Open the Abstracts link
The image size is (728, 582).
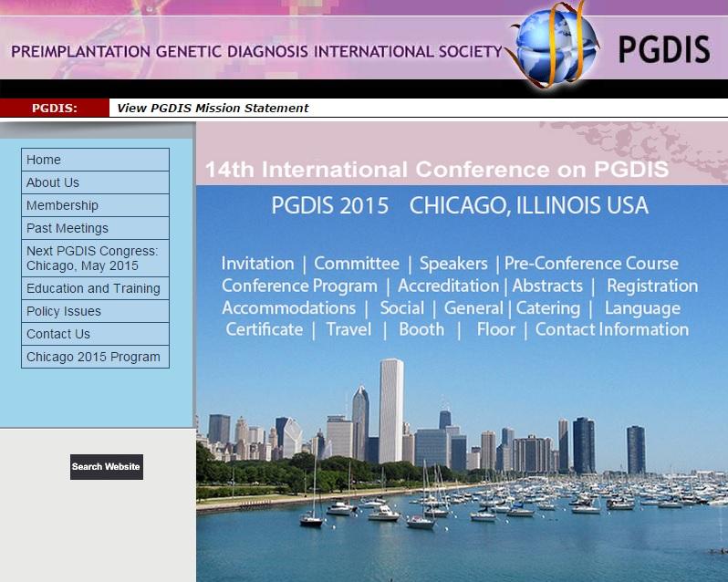click(547, 286)
